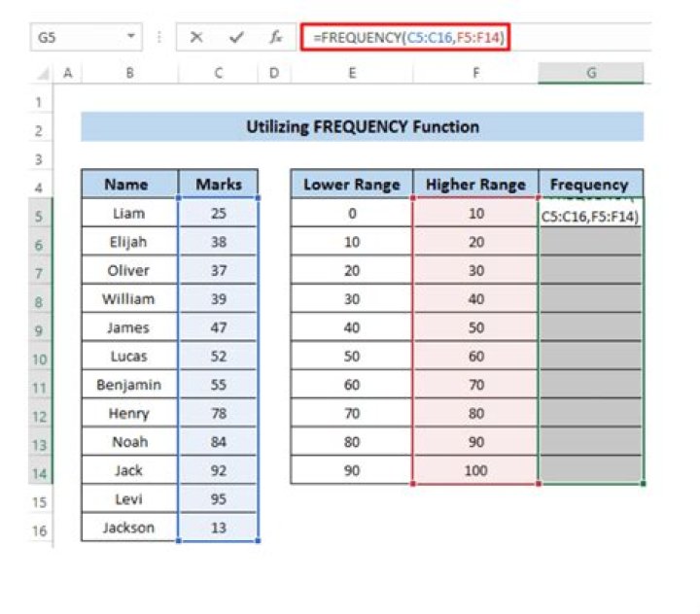Click the Enter checkmark formula bar icon

click(235, 38)
